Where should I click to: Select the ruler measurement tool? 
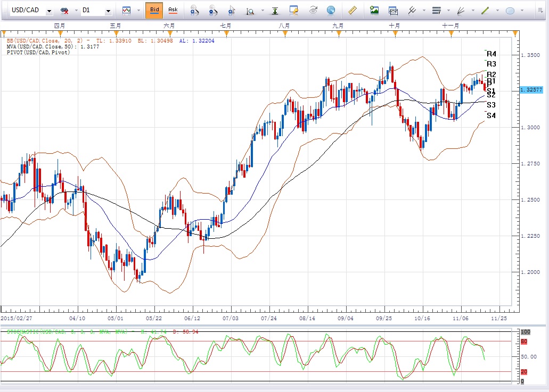[x=352, y=10]
